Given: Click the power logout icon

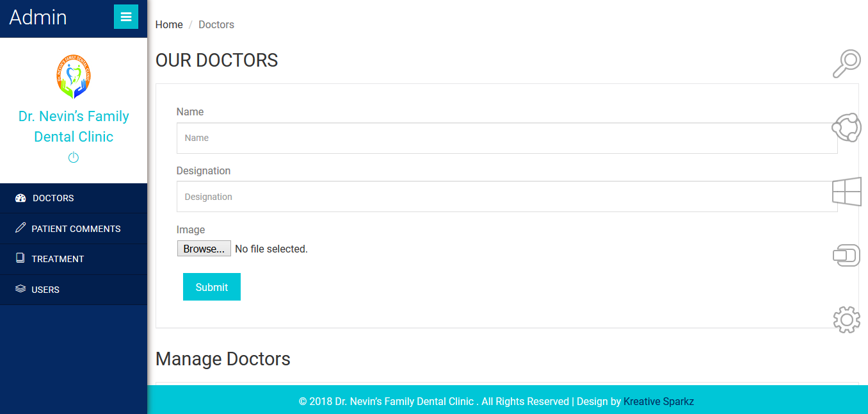Looking at the screenshot, I should (74, 158).
